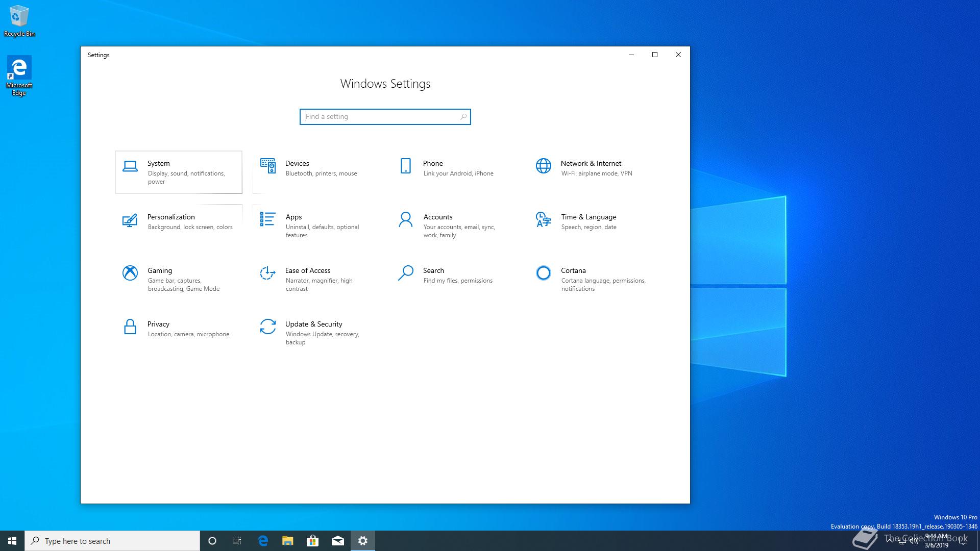Select the Apps list icon

(268, 219)
